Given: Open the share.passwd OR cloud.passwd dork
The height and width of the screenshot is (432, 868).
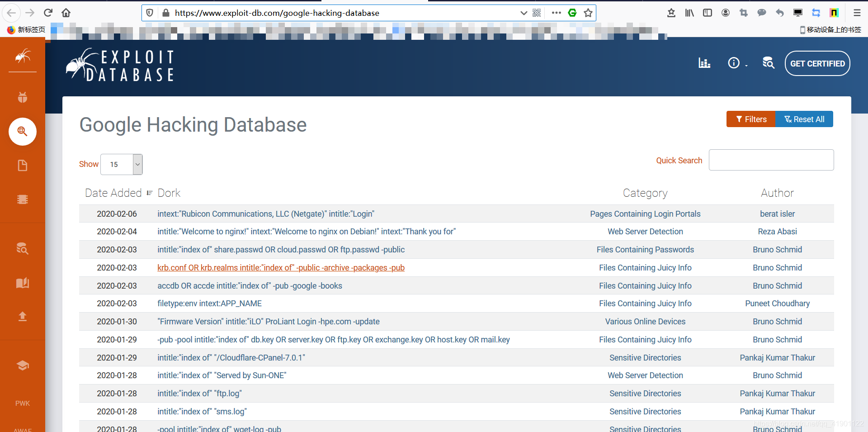Looking at the screenshot, I should coord(281,250).
